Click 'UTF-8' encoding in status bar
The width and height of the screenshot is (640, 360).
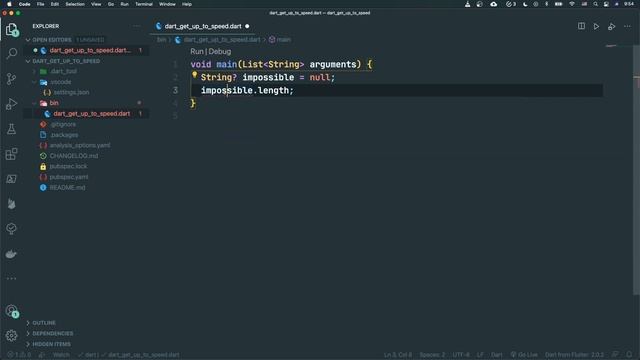pyautogui.click(x=461, y=355)
